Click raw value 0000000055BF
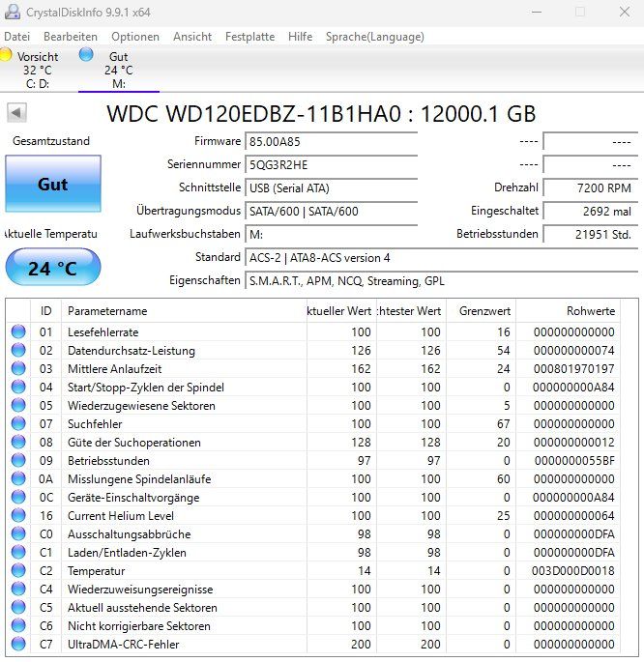The height and width of the screenshot is (662, 644). coord(574,461)
